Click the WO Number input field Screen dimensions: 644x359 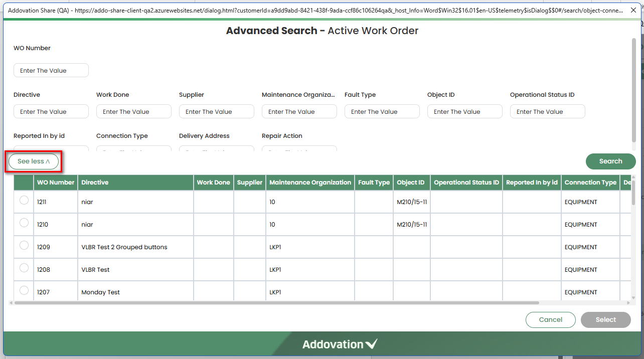click(x=51, y=71)
